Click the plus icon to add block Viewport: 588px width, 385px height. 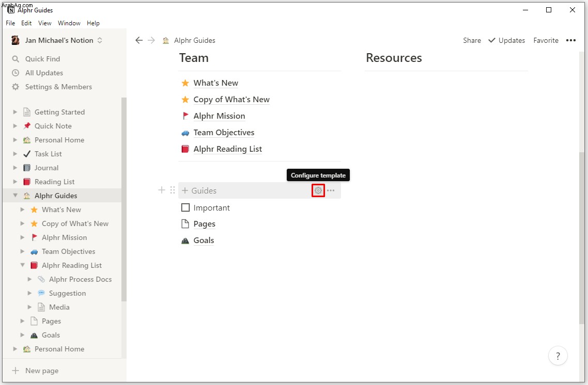tap(162, 190)
